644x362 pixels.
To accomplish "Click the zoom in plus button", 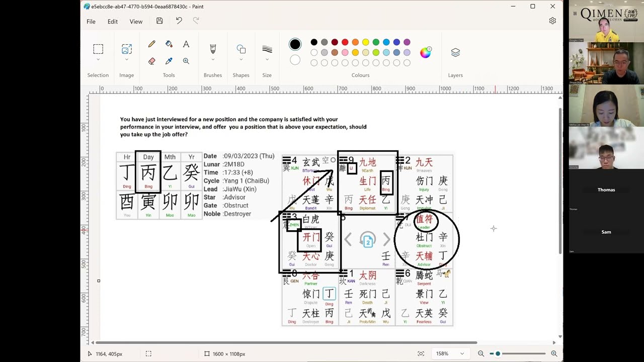I will click(554, 353).
